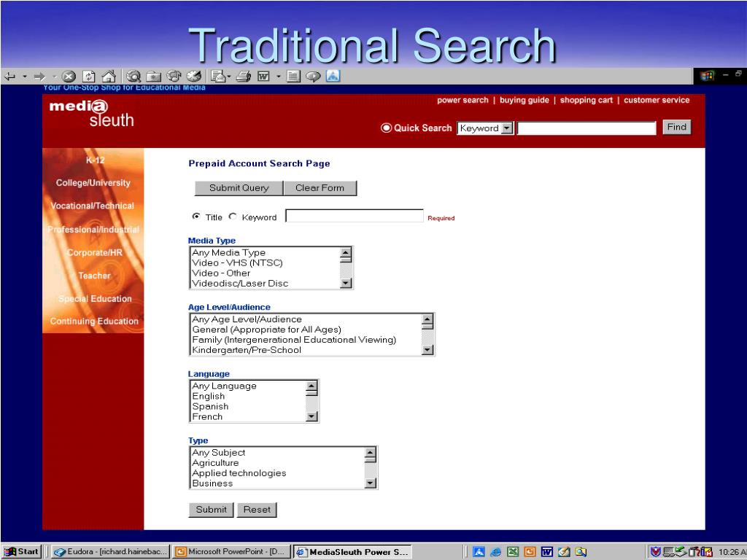Open the Favorites folder icon

click(x=153, y=76)
